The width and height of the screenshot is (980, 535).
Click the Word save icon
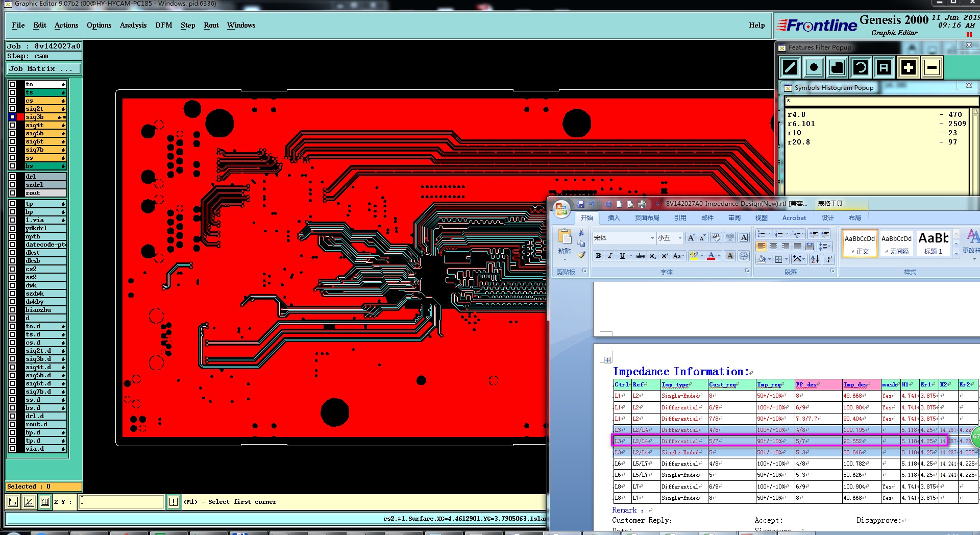580,204
